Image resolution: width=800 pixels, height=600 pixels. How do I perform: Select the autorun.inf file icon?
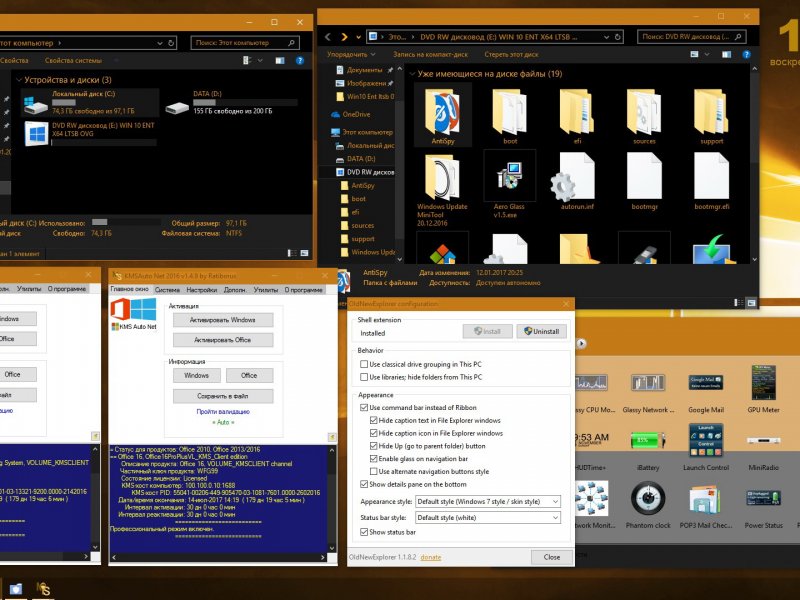coord(574,177)
